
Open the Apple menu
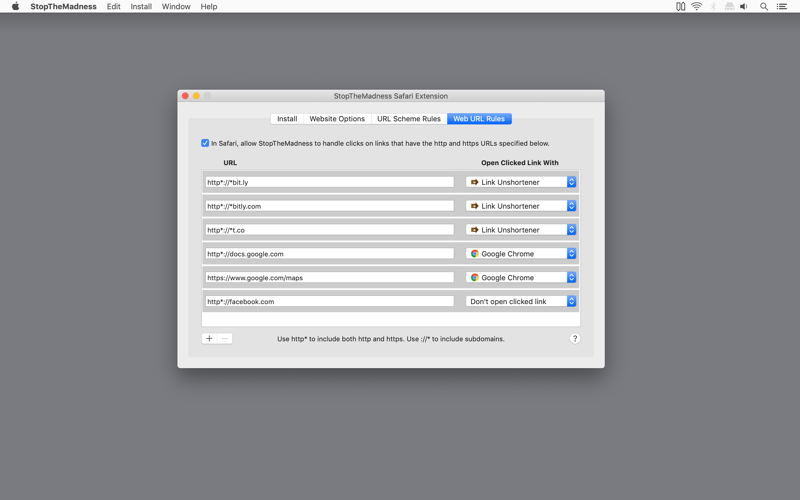point(15,6)
